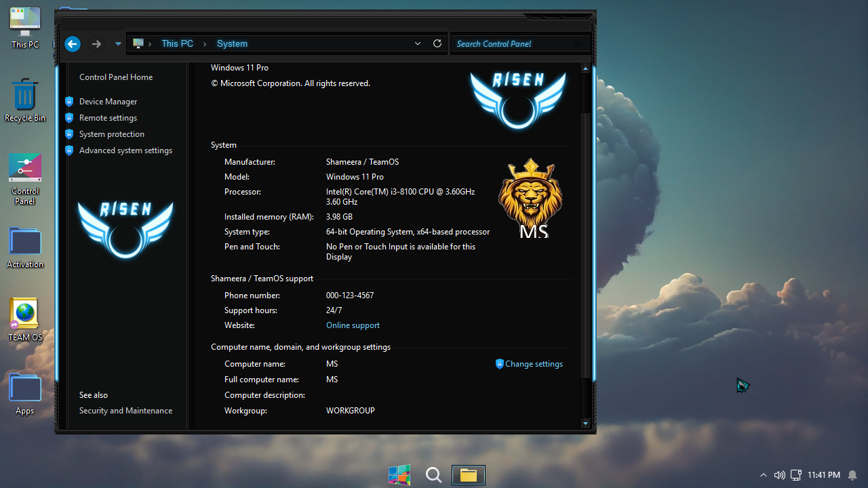Click the computer icon in address bar
Screen dimensions: 868x488
(138, 43)
